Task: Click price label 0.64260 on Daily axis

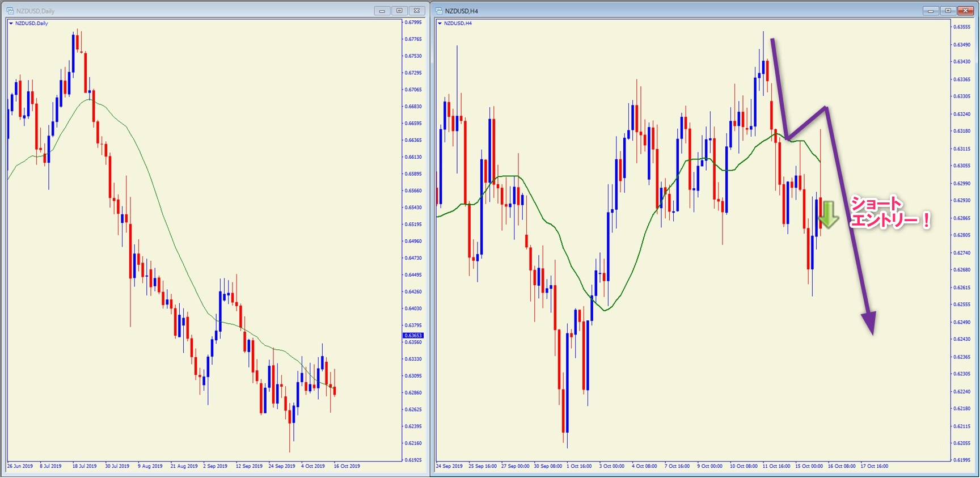Action: coord(413,292)
